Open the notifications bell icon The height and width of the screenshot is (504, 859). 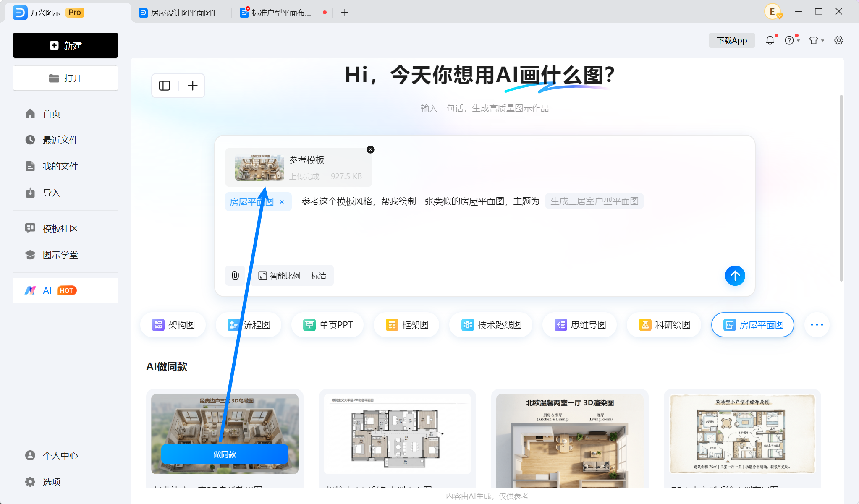click(770, 40)
